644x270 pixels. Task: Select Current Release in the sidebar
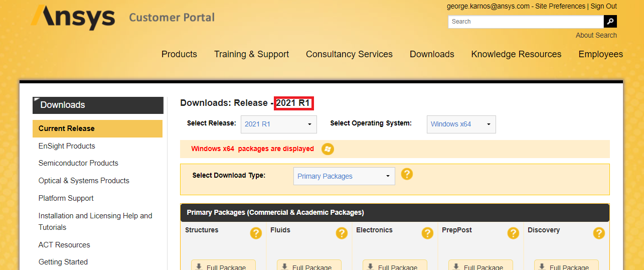click(97, 128)
